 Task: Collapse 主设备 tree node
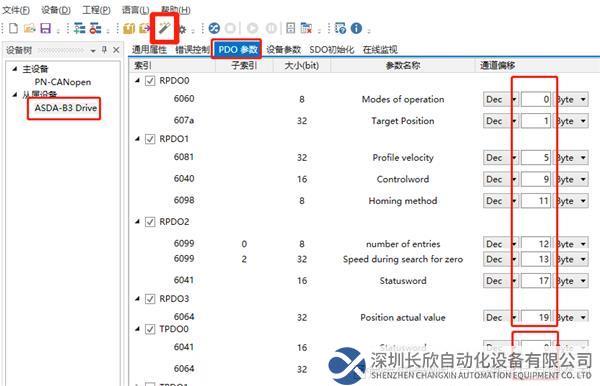click(x=15, y=68)
